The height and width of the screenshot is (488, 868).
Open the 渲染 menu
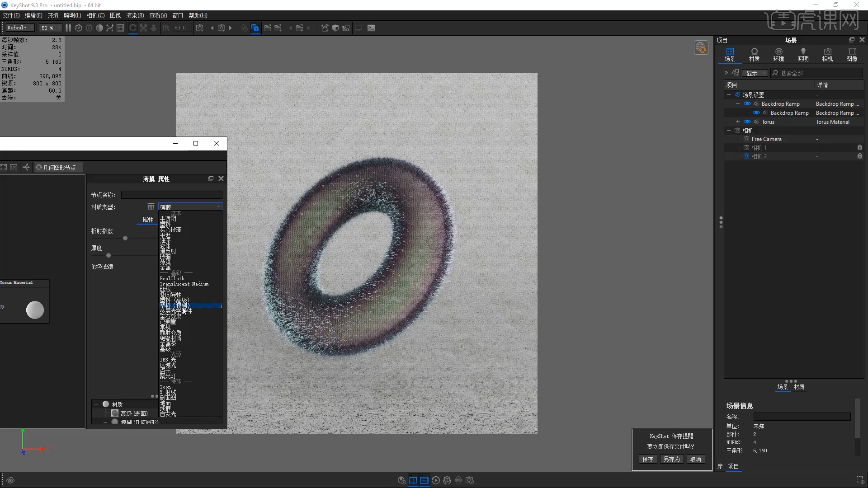coord(135,15)
